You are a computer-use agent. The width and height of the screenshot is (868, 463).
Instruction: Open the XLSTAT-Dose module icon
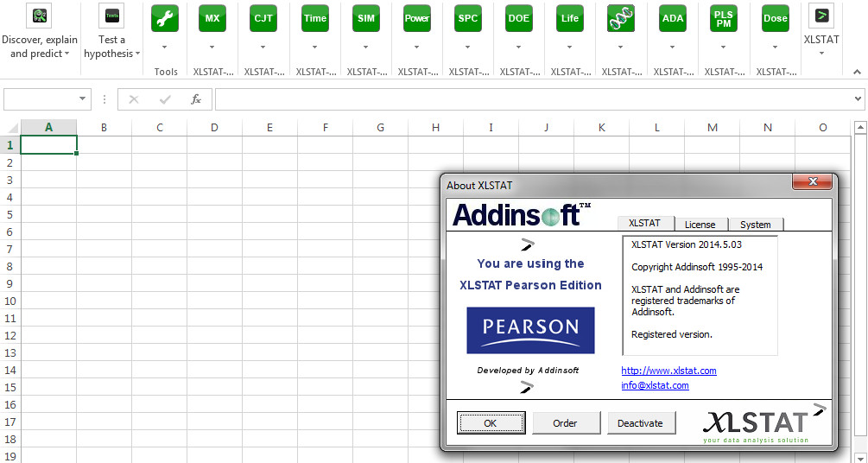775,18
